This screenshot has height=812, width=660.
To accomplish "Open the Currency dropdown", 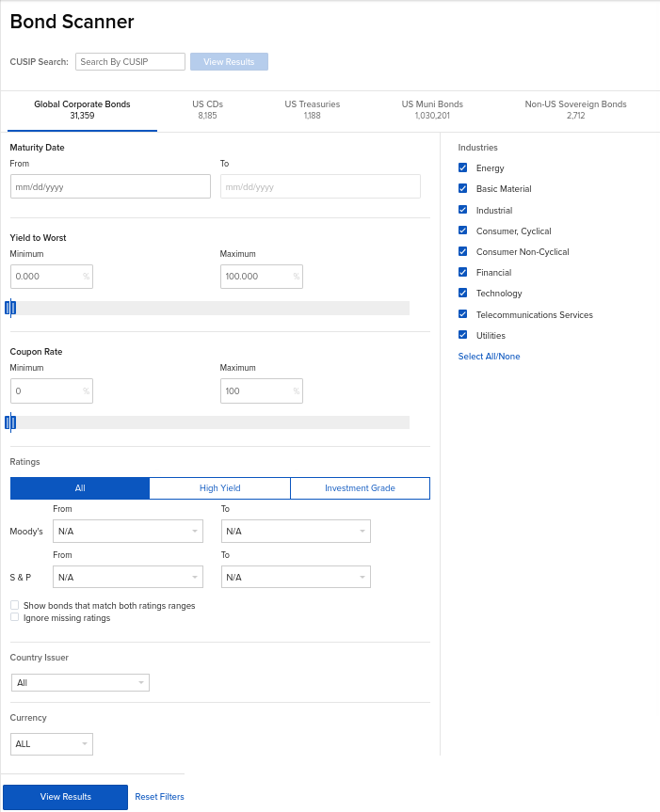I will (x=52, y=744).
